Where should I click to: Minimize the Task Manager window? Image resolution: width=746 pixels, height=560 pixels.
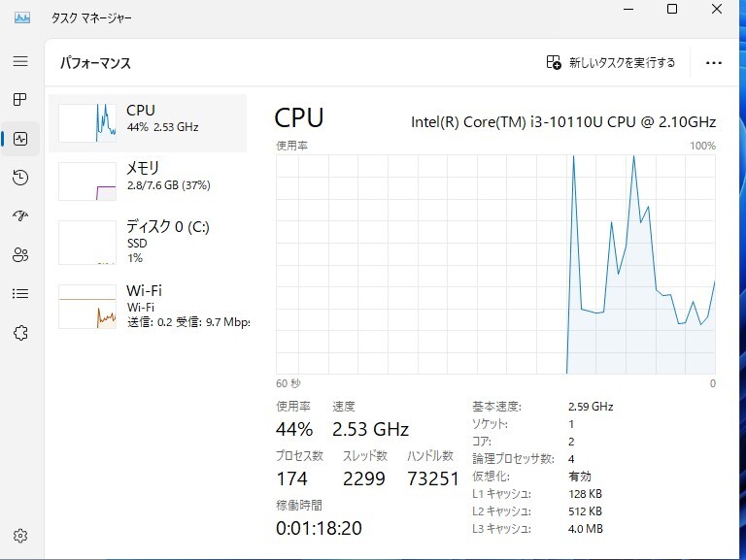coord(627,10)
